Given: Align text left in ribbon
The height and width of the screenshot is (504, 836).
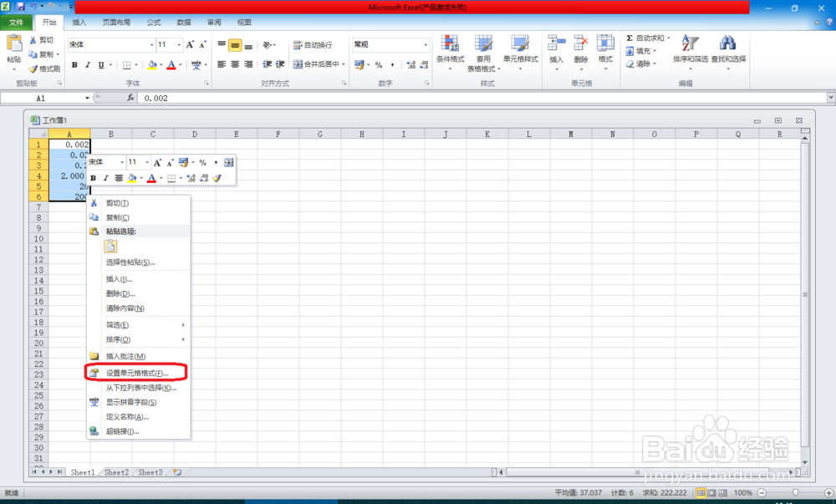Looking at the screenshot, I should pyautogui.click(x=222, y=64).
